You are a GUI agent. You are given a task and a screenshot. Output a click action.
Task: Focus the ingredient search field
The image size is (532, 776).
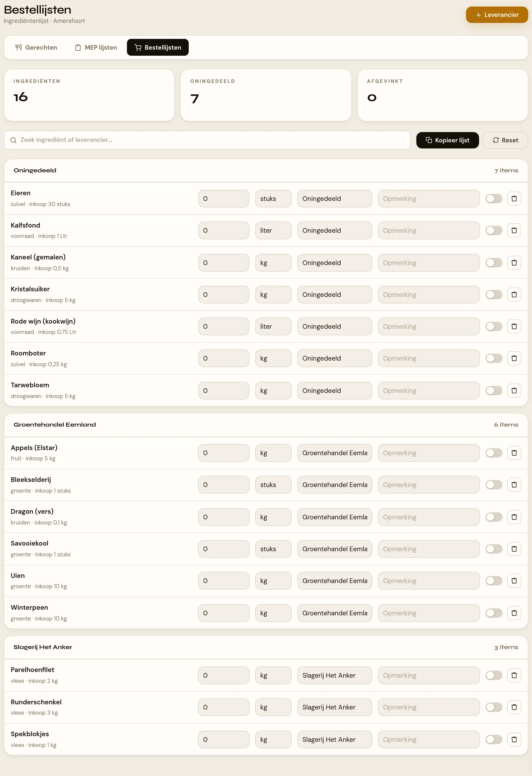tap(207, 140)
